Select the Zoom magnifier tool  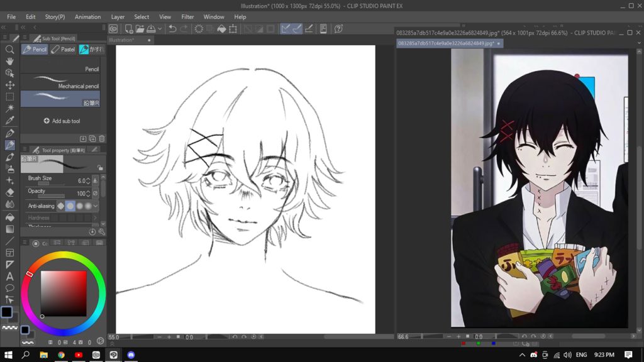(x=9, y=50)
